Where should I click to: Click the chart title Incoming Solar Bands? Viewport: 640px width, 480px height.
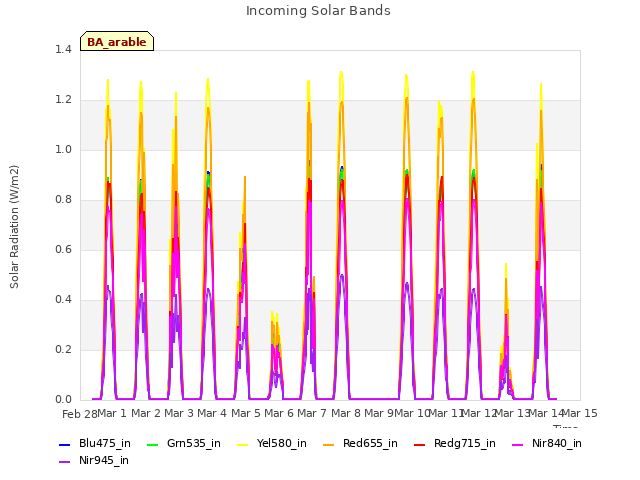tap(318, 11)
